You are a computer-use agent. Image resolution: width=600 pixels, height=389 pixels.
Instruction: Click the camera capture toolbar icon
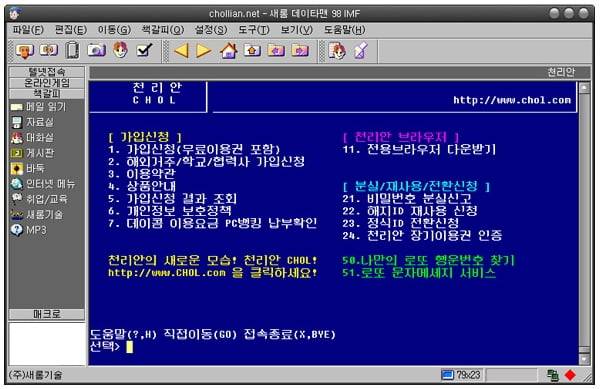coord(96,50)
